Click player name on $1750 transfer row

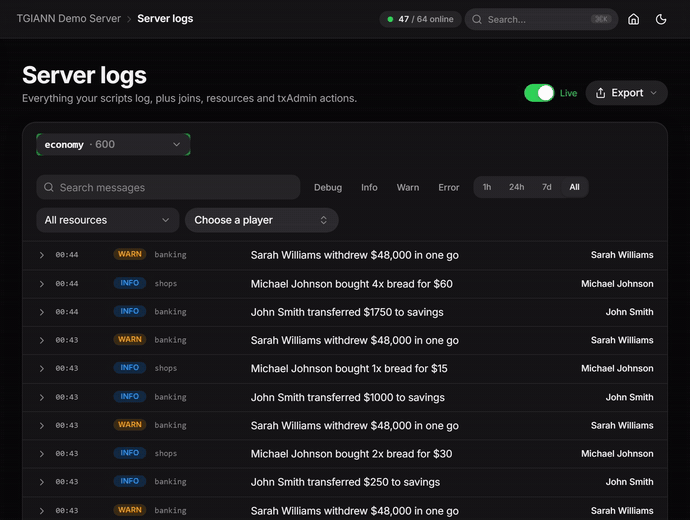click(629, 312)
